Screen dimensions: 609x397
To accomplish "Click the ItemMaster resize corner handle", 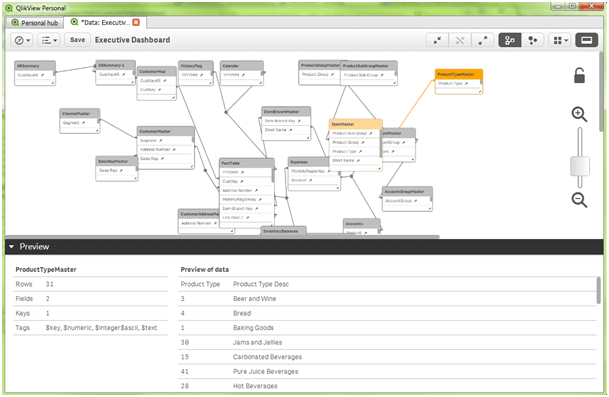I will 379,169.
